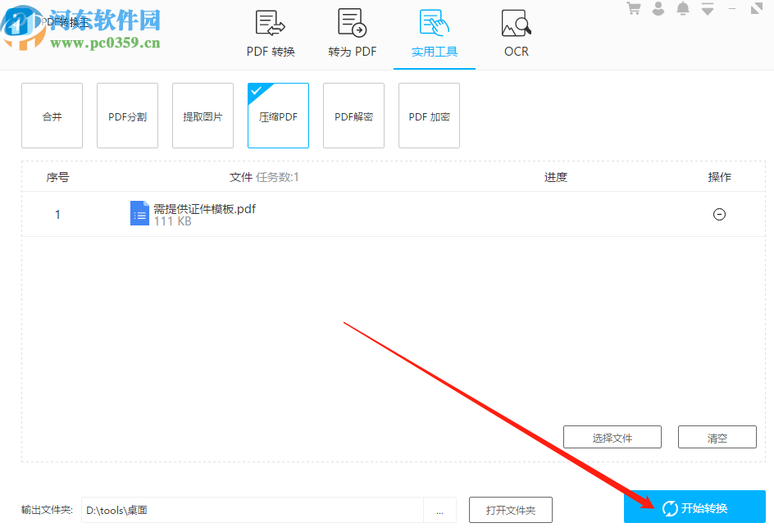Image resolution: width=774 pixels, height=532 pixels.
Task: Click the output folder path field
Action: tap(253, 510)
